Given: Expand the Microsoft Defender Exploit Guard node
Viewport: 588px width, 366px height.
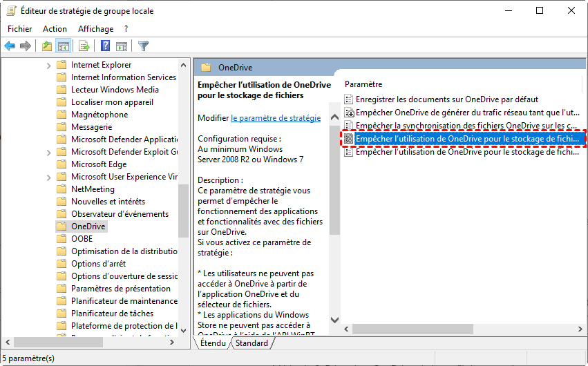Looking at the screenshot, I should (48, 153).
